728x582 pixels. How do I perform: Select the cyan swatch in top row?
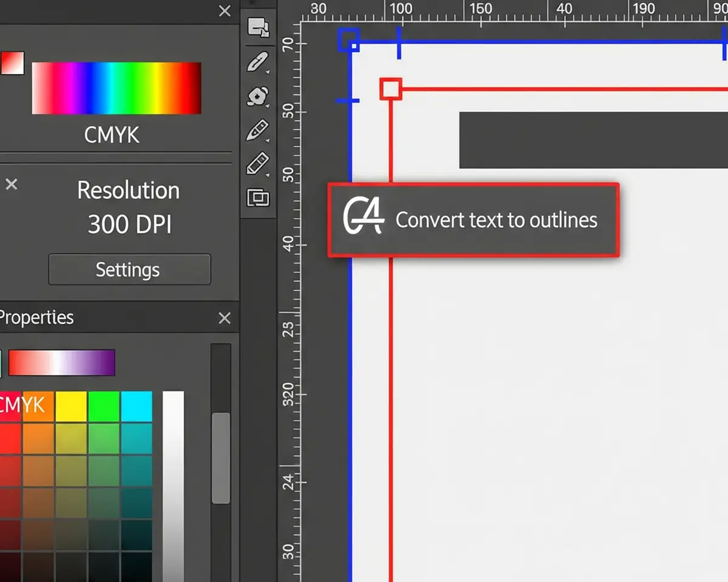136,406
